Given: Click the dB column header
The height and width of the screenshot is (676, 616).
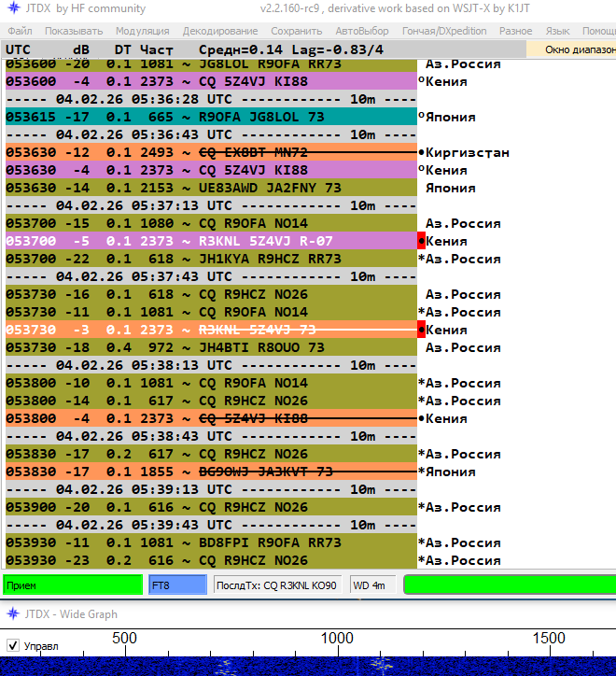Looking at the screenshot, I should (x=81, y=49).
